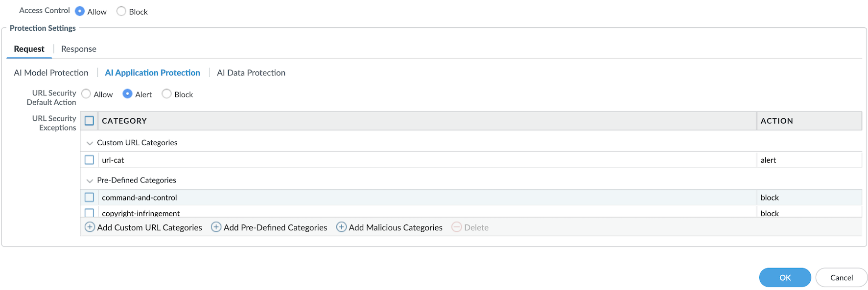Open the AI Data Protection tab
The height and width of the screenshot is (290, 868).
click(251, 73)
